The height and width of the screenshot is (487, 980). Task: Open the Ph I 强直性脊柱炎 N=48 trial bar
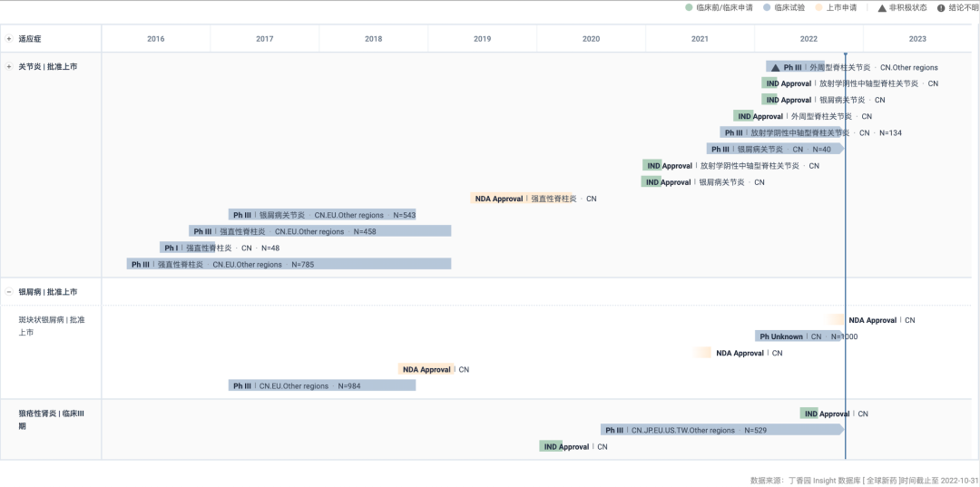185,248
